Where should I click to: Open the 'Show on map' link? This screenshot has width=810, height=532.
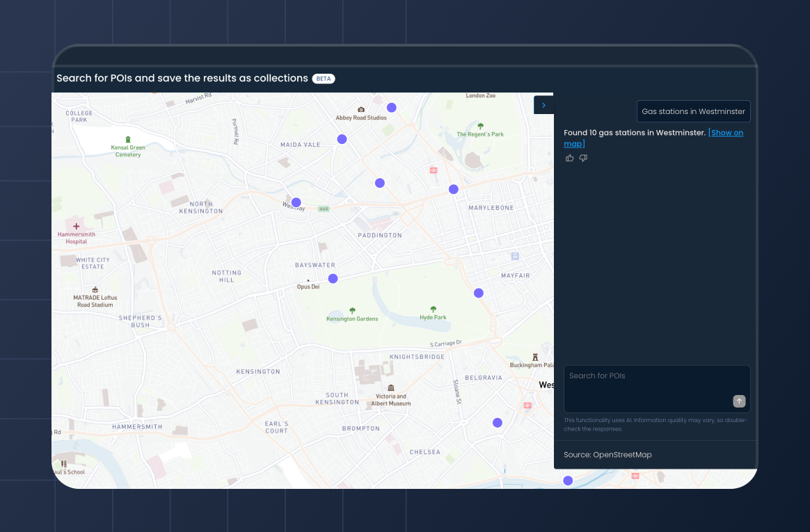[653, 138]
